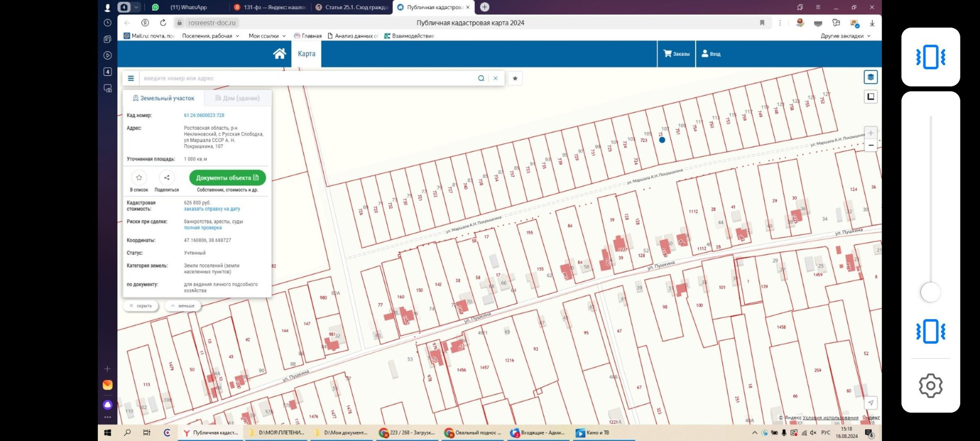The image size is (980, 441).
Task: Switch to Дом (здание) tab
Action: [237, 98]
